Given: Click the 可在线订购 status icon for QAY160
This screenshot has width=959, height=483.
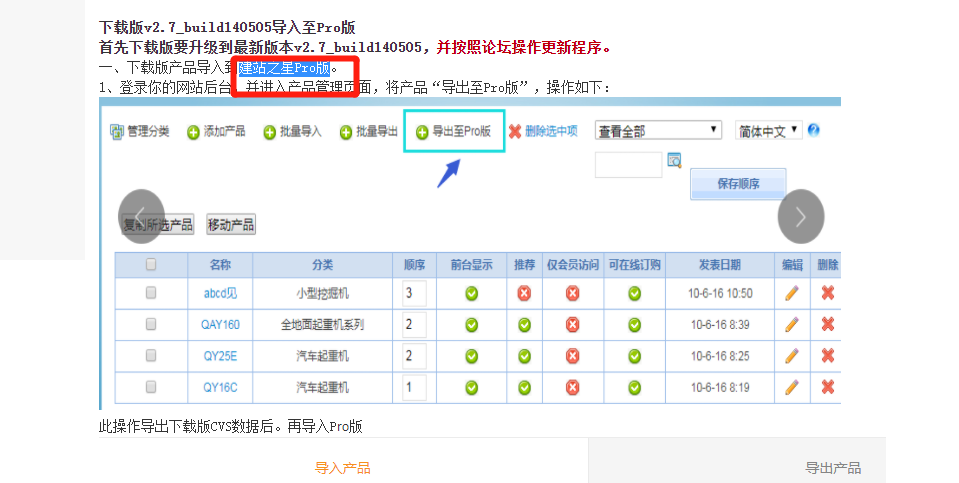Looking at the screenshot, I should pyautogui.click(x=635, y=325).
